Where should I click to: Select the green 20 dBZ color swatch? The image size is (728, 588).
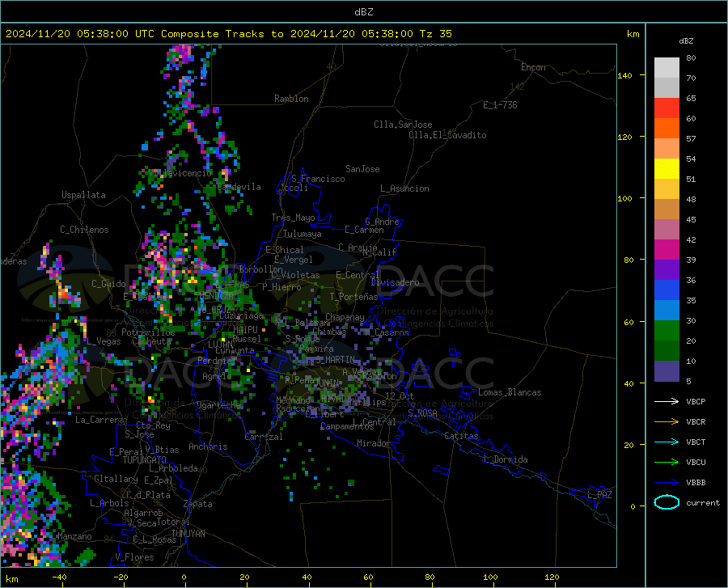[667, 331]
